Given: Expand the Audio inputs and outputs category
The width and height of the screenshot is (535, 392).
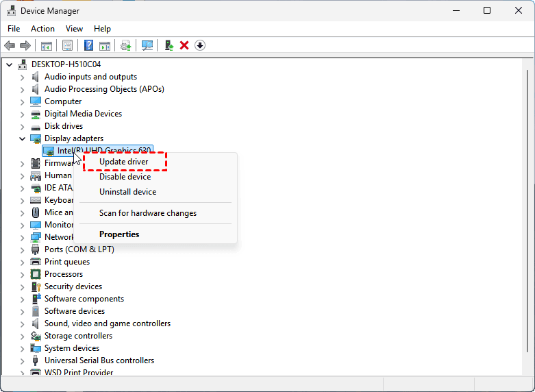Looking at the screenshot, I should coord(22,77).
